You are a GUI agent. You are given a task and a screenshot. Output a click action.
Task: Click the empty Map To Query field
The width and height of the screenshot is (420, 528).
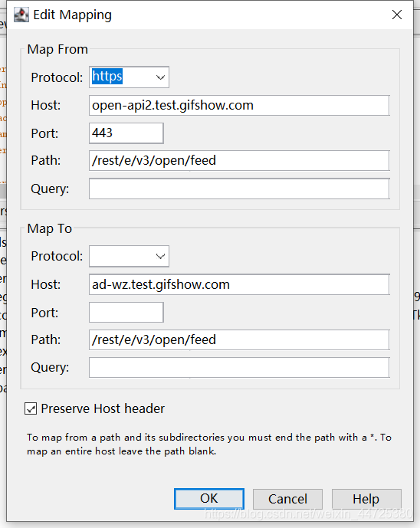239,367
